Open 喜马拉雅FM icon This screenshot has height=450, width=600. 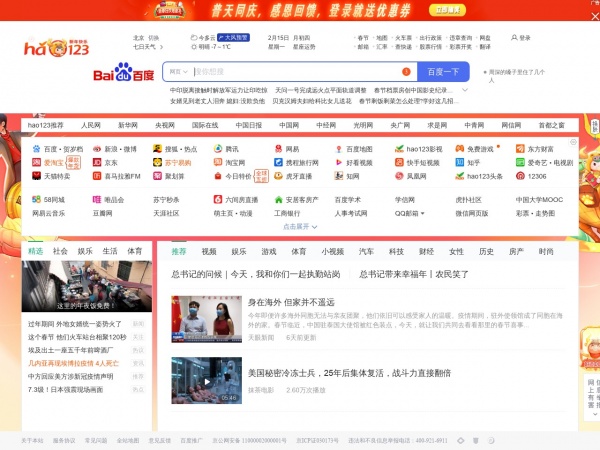tap(97, 176)
